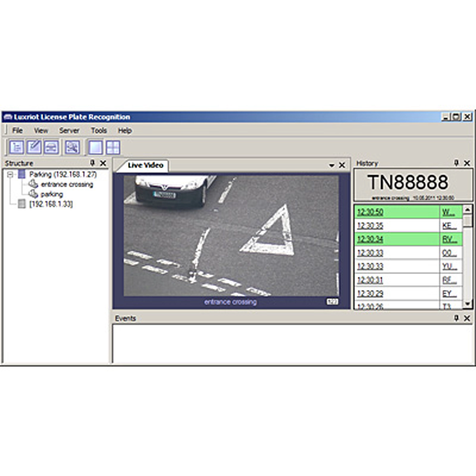This screenshot has height=476, width=476.
Task: Click the entrance crossing camera icon
Action: click(x=33, y=184)
